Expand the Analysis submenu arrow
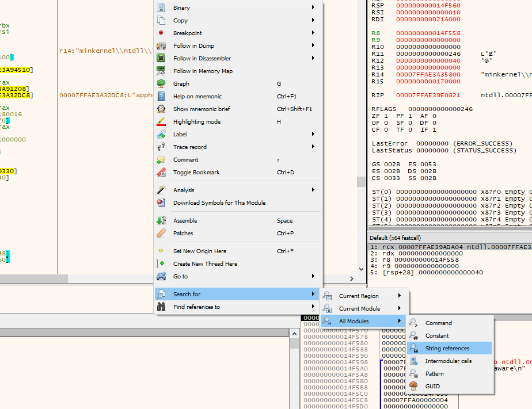The image size is (532, 409). [313, 190]
